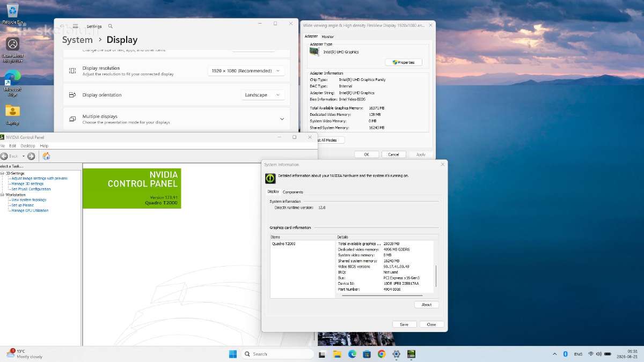644x362 pixels.
Task: Click Save in the System Information dialog
Action: [x=404, y=324]
